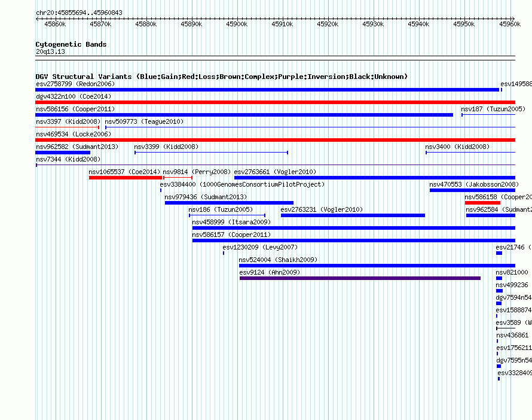Open nsv962582 (Sudmant2013) label

click(x=77, y=147)
